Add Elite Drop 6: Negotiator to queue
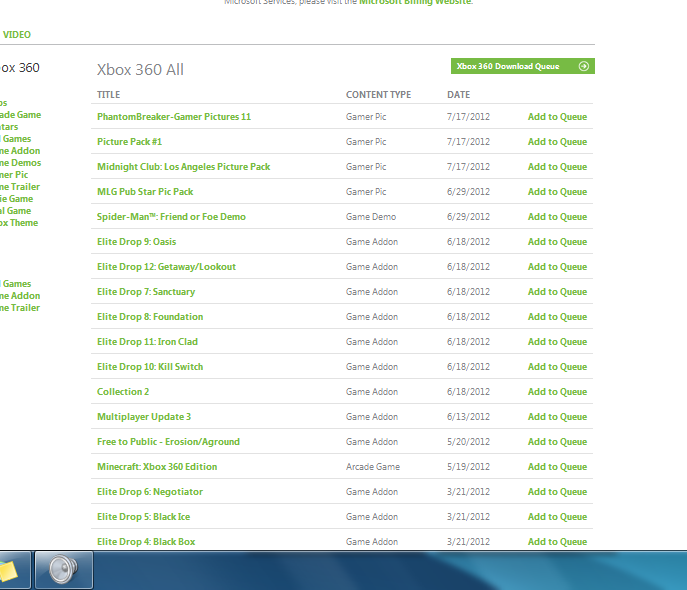 point(557,491)
